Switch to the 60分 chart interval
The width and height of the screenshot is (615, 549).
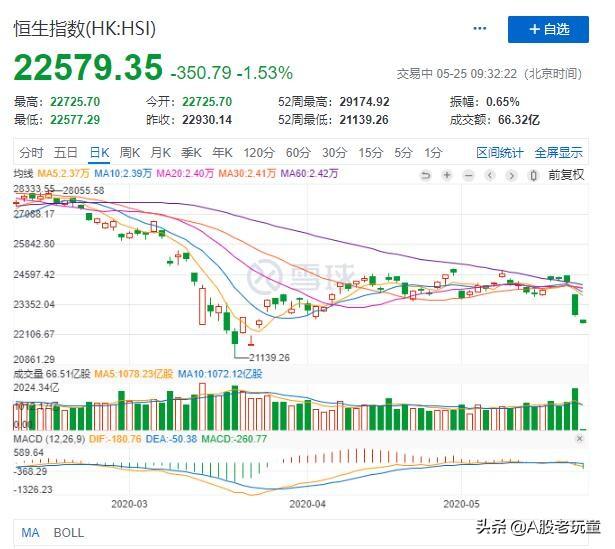click(298, 152)
